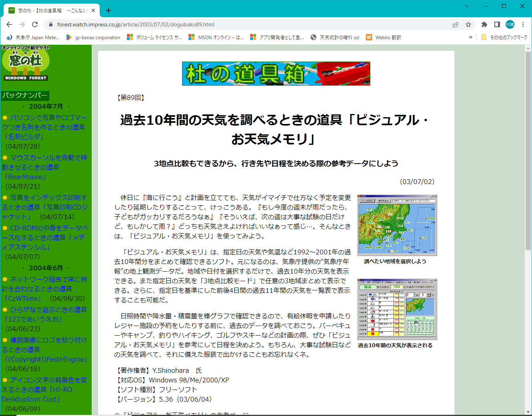Click the 窓の杜 Windows Forest logo
Image resolution: width=532 pixels, height=416 pixels.
click(x=26, y=63)
